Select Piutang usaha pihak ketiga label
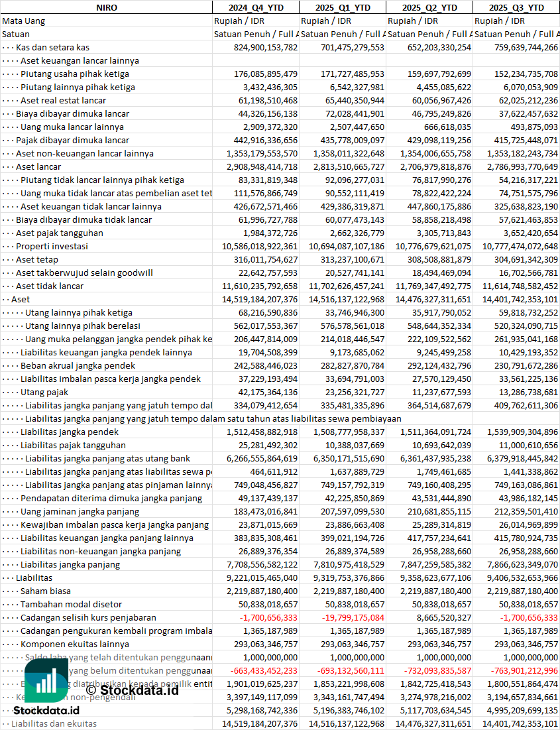 coord(75,74)
